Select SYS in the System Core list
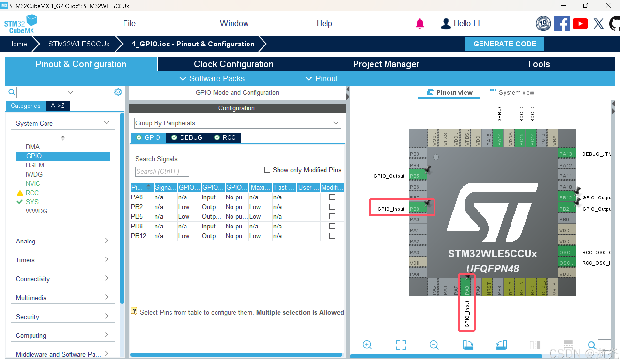This screenshot has width=620, height=364. (x=32, y=202)
